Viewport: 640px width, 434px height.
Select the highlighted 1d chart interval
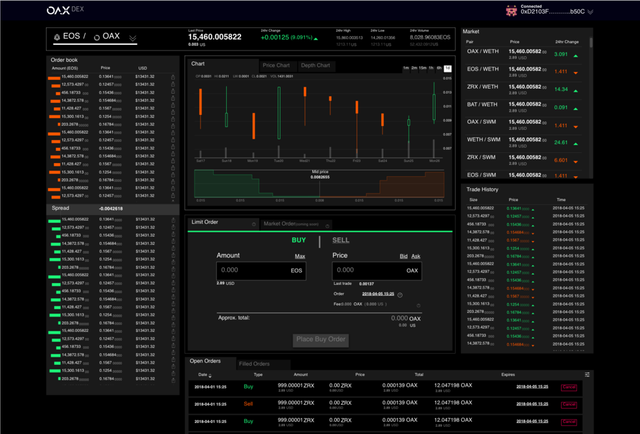[447, 69]
